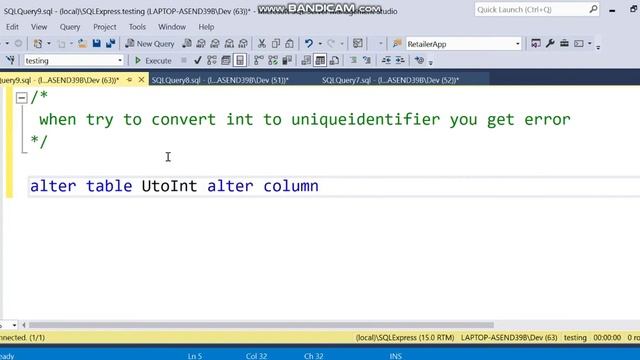Image resolution: width=640 pixels, height=360 pixels.
Task: Open the Window menu
Action: pos(172,27)
